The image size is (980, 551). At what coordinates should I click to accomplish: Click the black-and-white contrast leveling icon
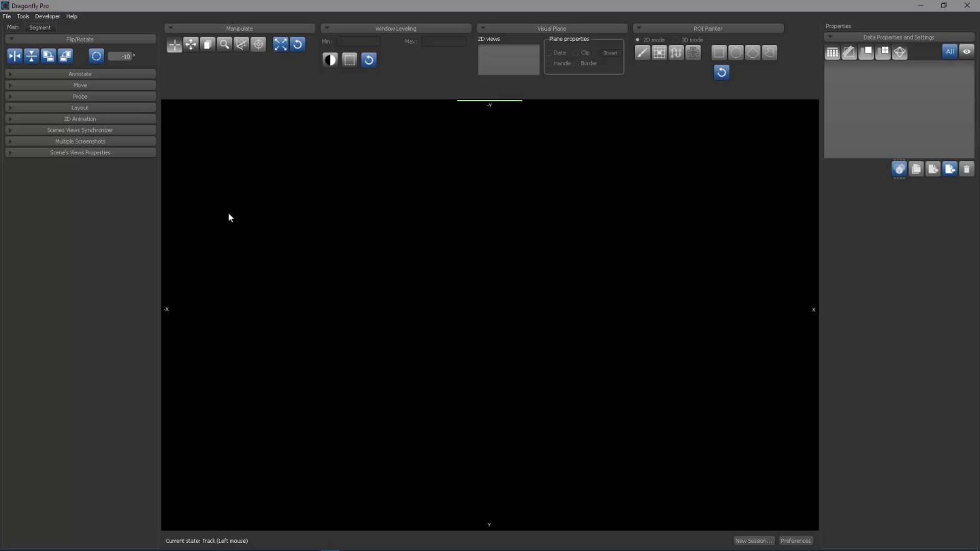[330, 60]
